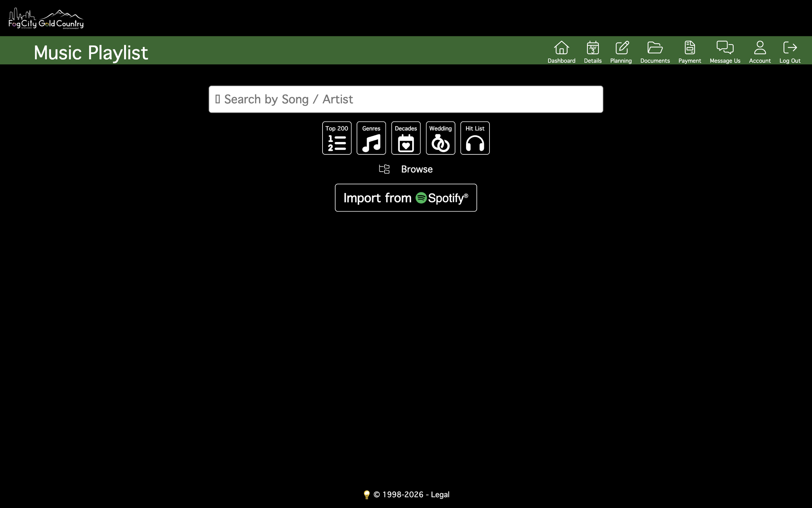
Task: View Wedding song suggestions
Action: [440, 138]
